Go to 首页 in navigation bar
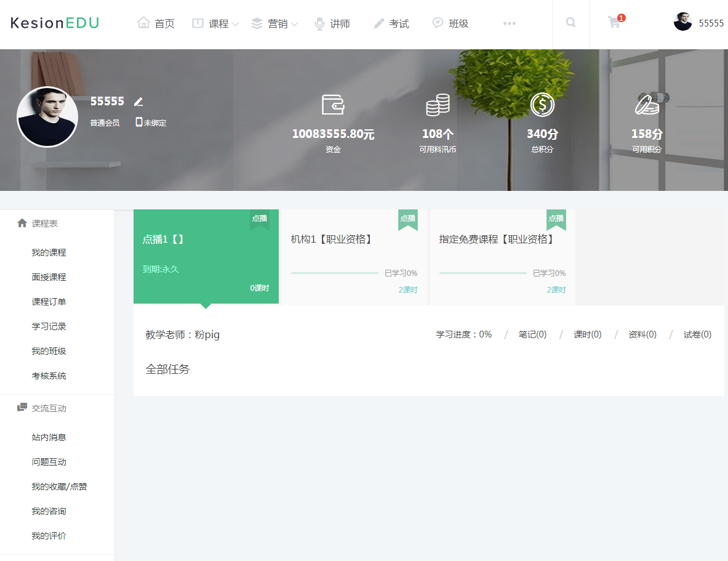728x561 pixels. pyautogui.click(x=156, y=23)
